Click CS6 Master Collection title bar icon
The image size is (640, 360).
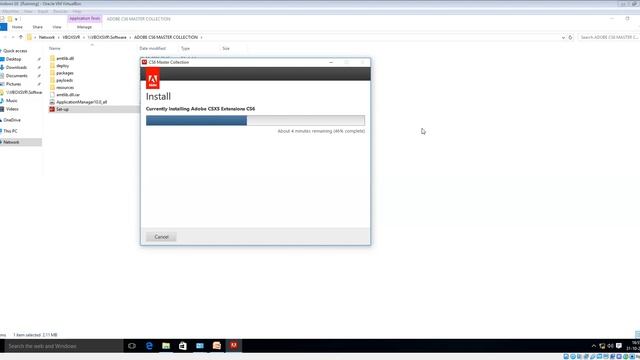click(x=144, y=62)
